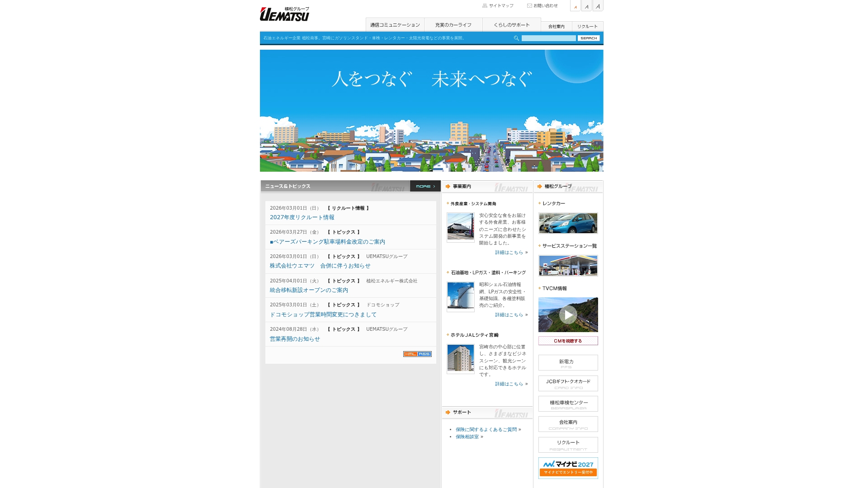Image resolution: width=868 pixels, height=488 pixels.
Task: Open the くらしのサポート menu tab
Action: [512, 25]
